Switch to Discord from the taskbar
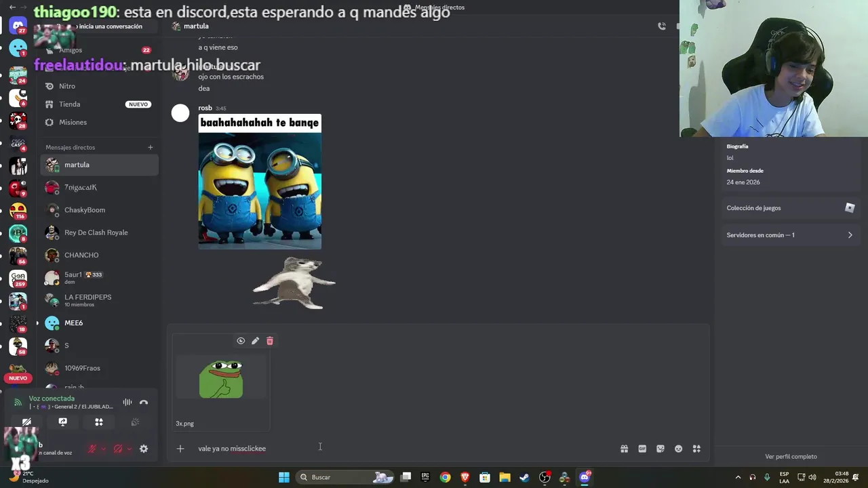The height and width of the screenshot is (488, 868). click(x=585, y=477)
